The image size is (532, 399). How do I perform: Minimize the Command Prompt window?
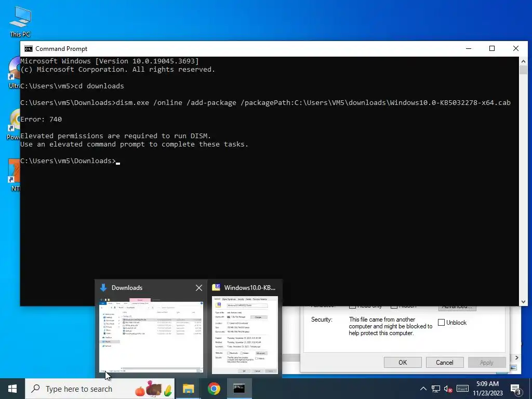click(x=469, y=48)
